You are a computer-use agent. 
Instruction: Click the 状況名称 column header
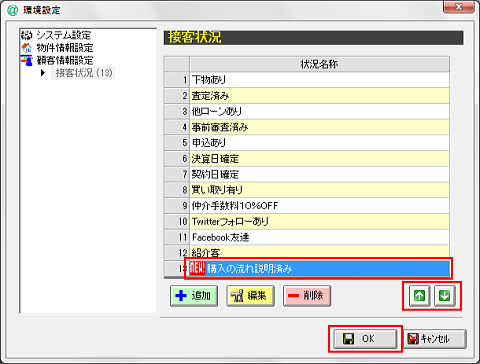coord(319,64)
